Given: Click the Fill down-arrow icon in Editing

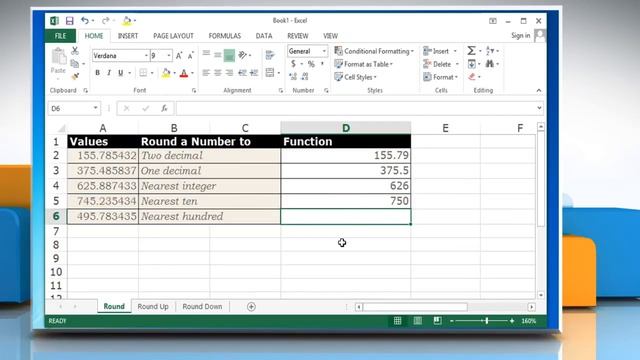Looking at the screenshot, I should [x=471, y=64].
